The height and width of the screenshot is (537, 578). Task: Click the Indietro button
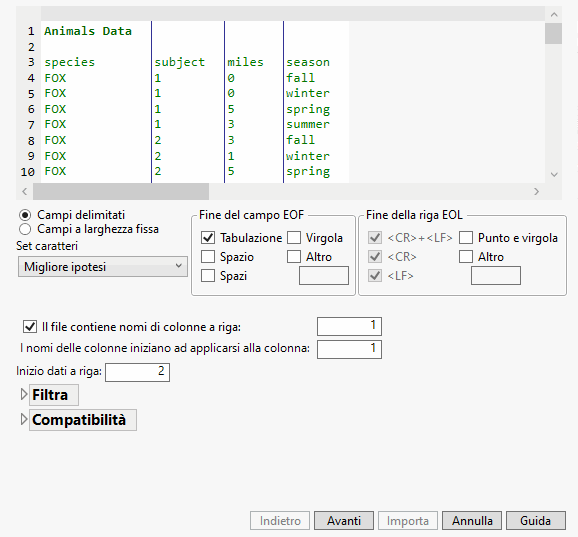[280, 520]
